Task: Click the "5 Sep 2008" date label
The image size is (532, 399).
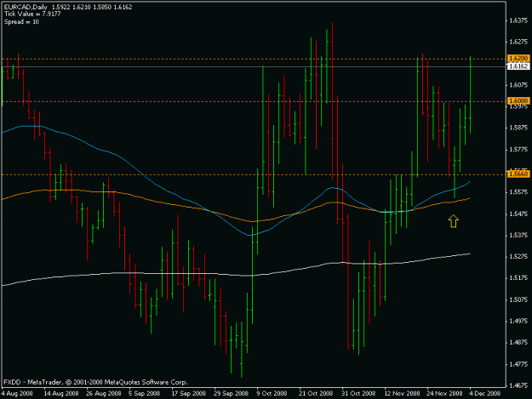Action: (144, 393)
